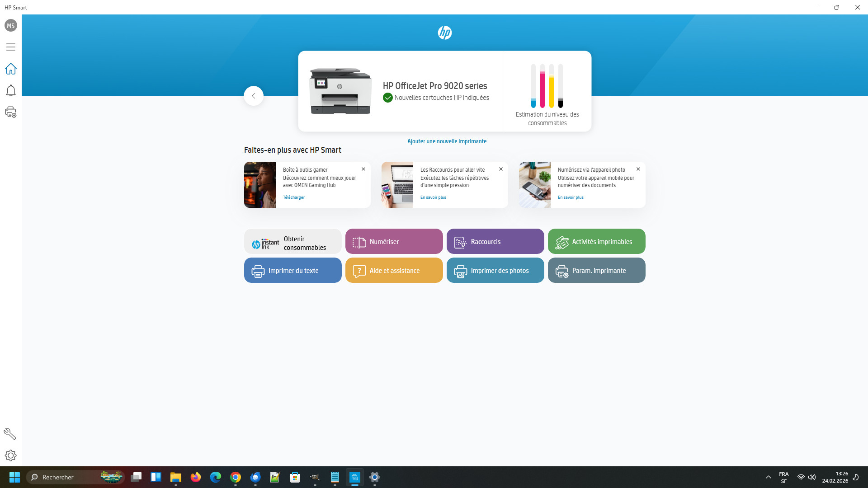Open Param. imprimante tile
Image resolution: width=868 pixels, height=488 pixels.
pyautogui.click(x=596, y=270)
